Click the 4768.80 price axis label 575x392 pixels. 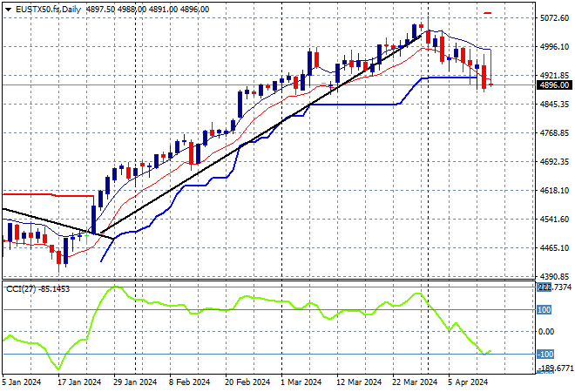click(553, 133)
